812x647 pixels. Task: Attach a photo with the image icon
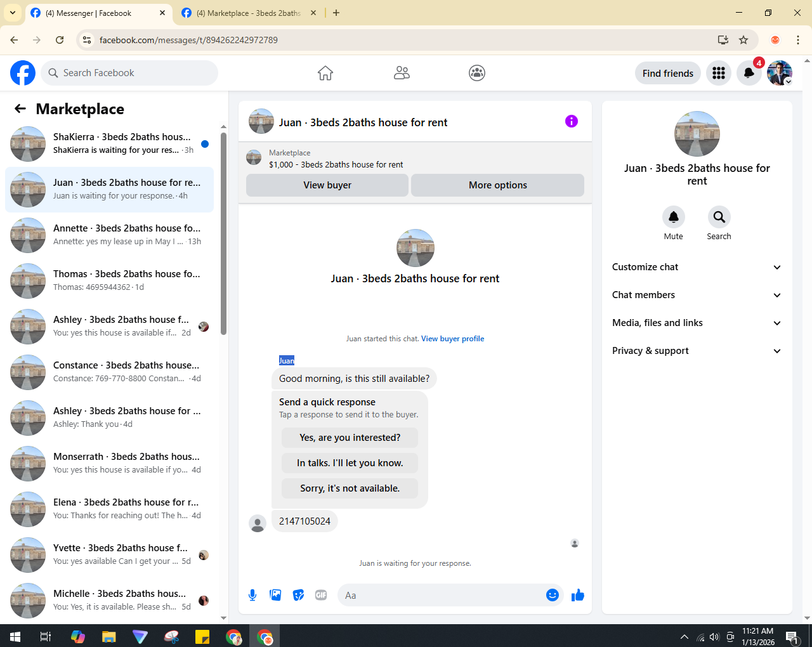275,595
